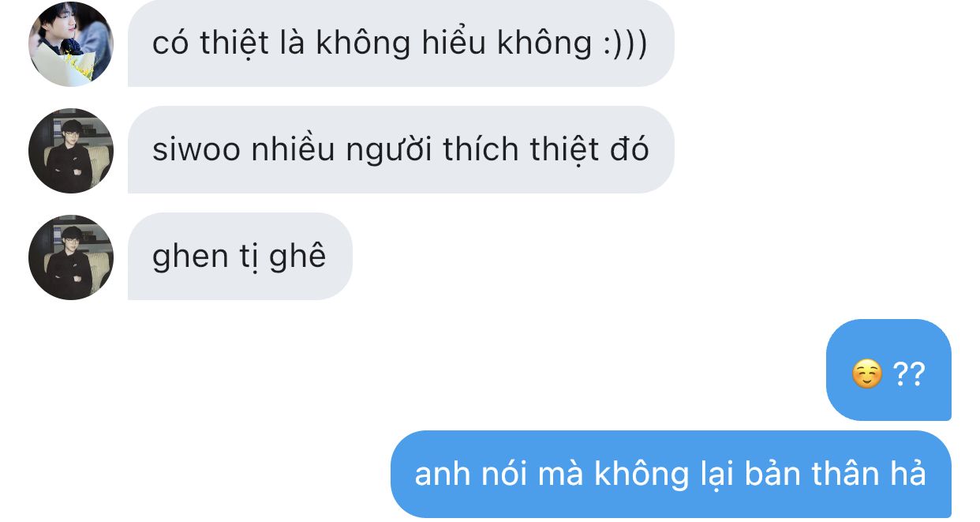Image resolution: width=980 pixels, height=522 pixels.
Task: Select the 'ghen tị ghê' message bubble
Action: (240, 257)
